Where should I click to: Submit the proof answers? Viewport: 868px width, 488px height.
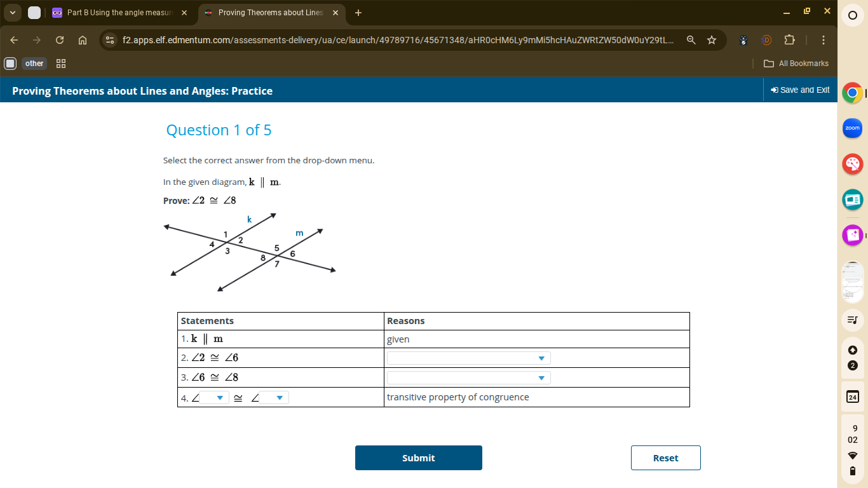click(x=418, y=457)
